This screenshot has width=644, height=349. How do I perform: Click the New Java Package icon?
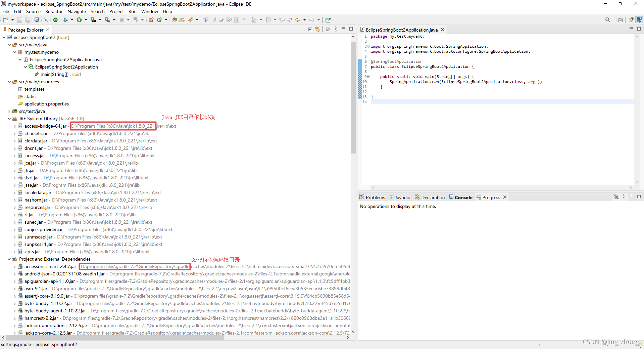151,20
